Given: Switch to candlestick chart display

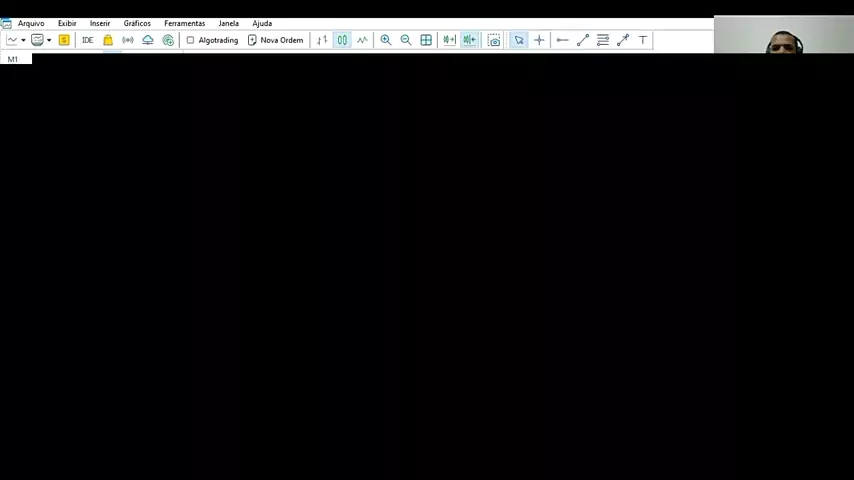Looking at the screenshot, I should tap(342, 40).
